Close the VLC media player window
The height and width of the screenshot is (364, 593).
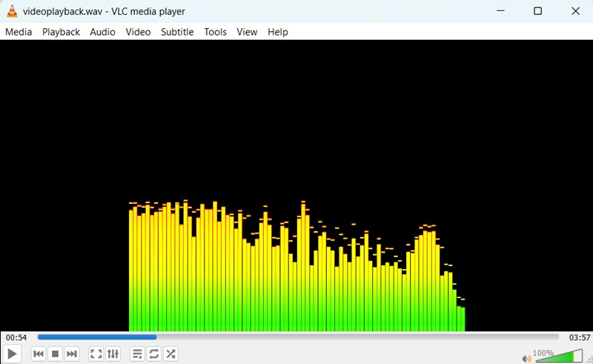(x=575, y=11)
